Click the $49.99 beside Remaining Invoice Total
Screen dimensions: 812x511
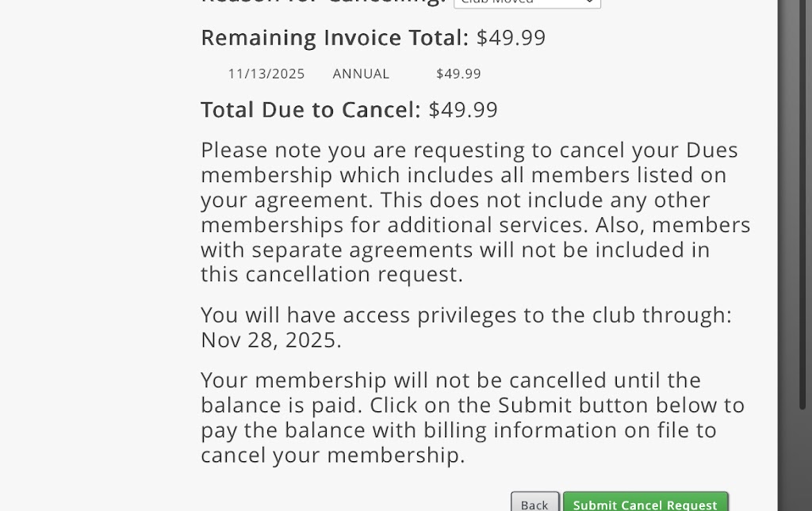click(511, 38)
